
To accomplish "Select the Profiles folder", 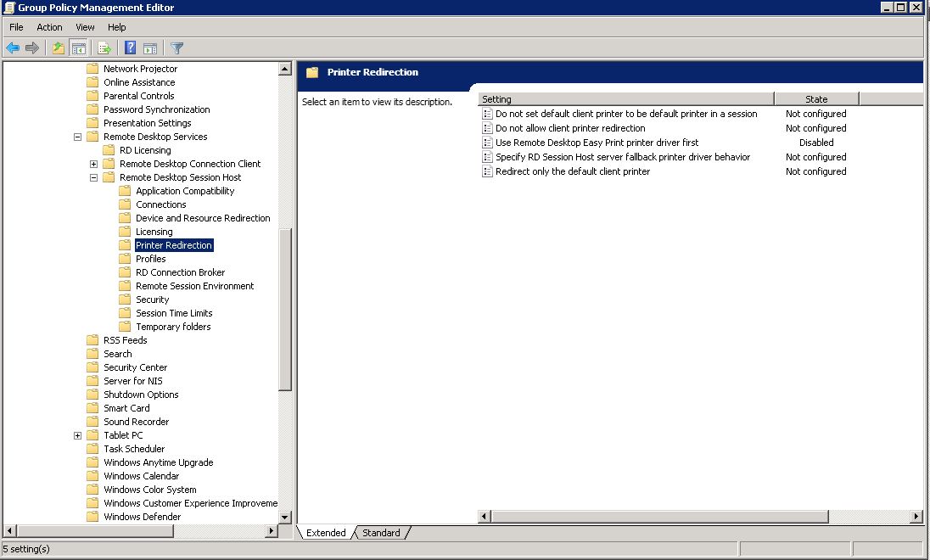I will 151,259.
